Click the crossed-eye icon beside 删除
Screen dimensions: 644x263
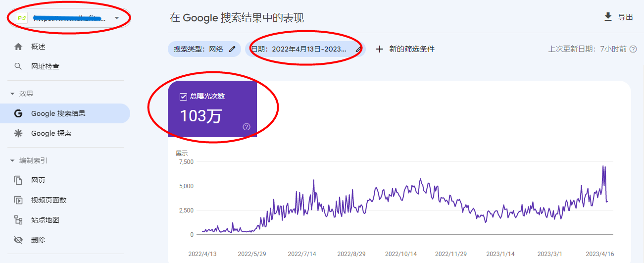pyautogui.click(x=18, y=240)
